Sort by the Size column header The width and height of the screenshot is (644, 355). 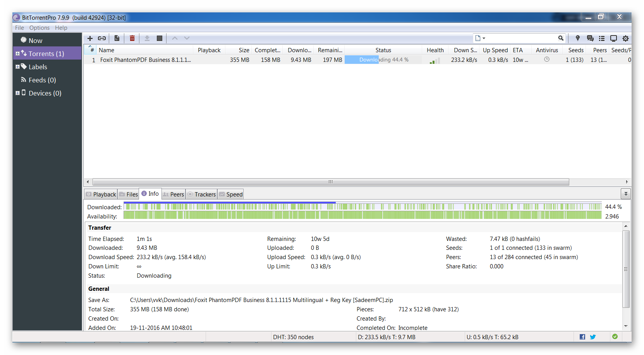point(238,50)
